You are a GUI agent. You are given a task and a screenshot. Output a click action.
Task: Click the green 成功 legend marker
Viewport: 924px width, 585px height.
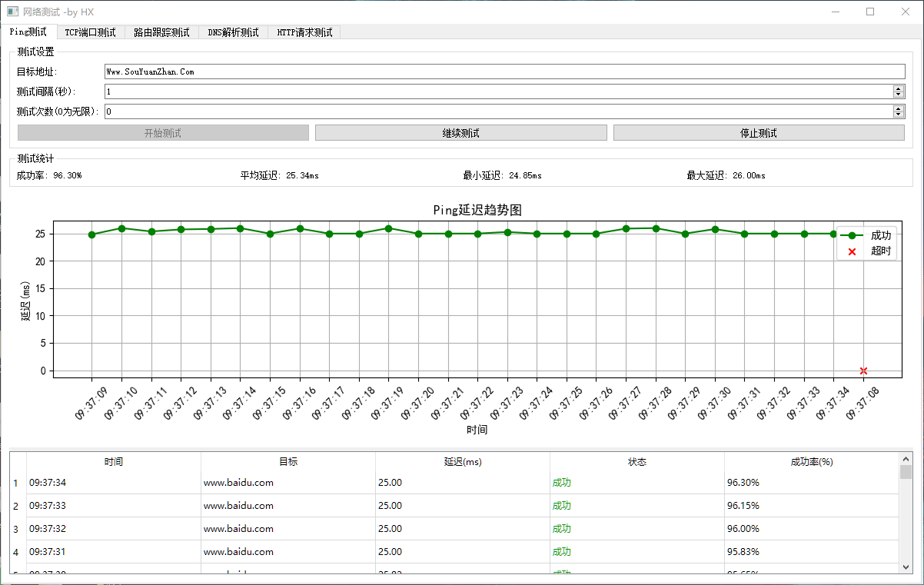click(852, 236)
